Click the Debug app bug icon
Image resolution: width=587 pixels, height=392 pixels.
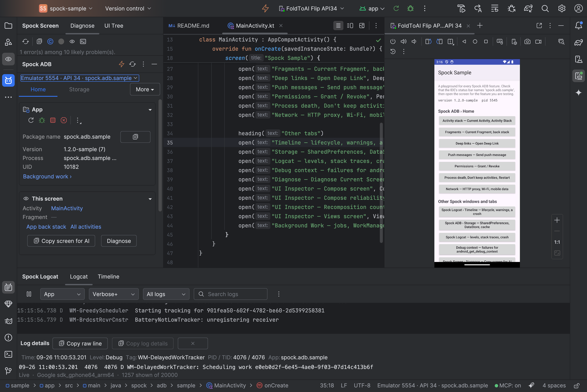(411, 8)
